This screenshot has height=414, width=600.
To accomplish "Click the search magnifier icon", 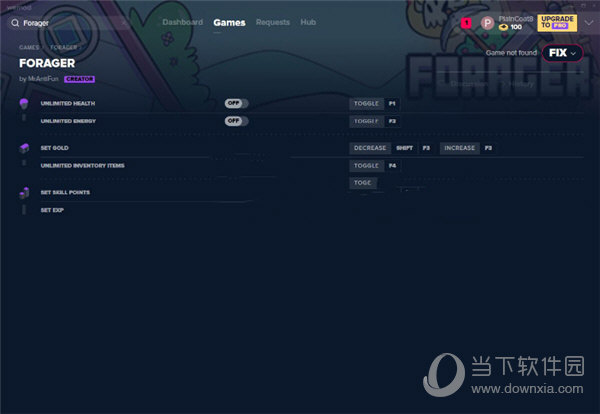I will pyautogui.click(x=15, y=23).
